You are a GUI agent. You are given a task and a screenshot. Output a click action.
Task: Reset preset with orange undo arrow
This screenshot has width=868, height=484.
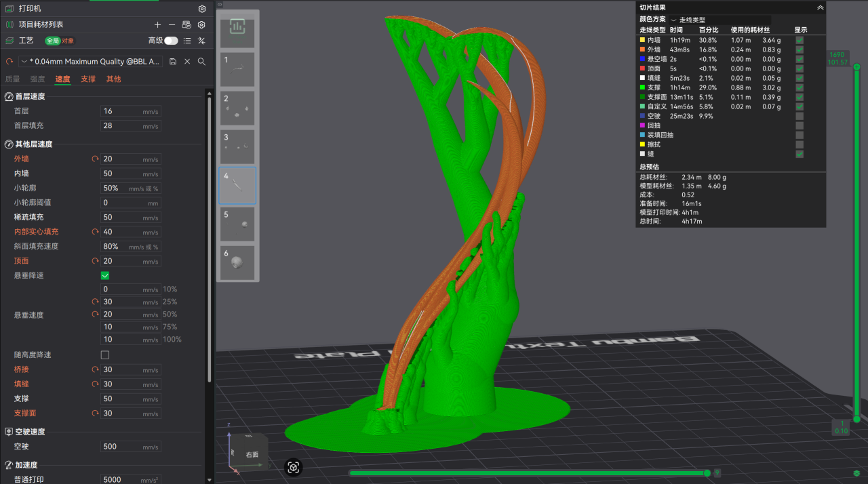click(x=9, y=62)
